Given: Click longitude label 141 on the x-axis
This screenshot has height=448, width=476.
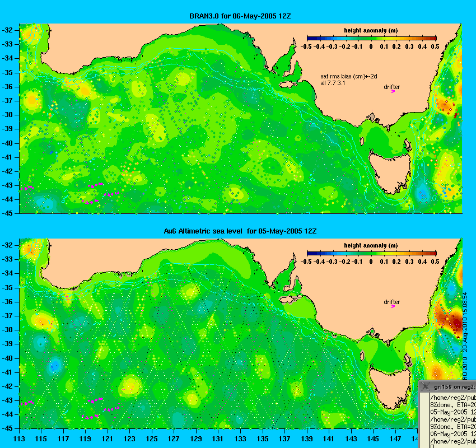Looking at the screenshot, I should click(329, 439).
